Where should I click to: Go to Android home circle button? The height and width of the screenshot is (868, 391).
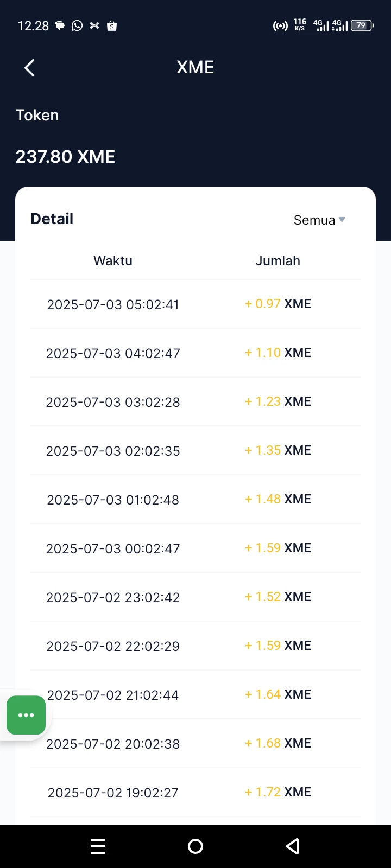195,846
